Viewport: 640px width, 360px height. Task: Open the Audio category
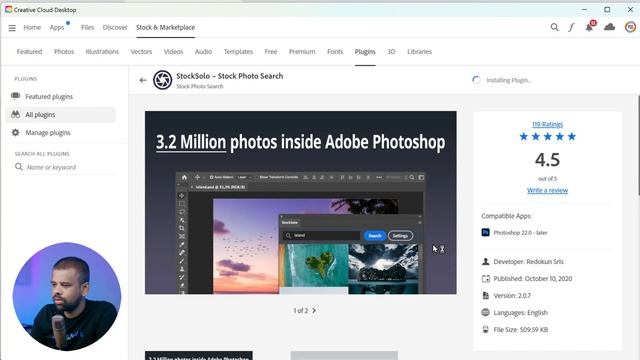(203, 51)
